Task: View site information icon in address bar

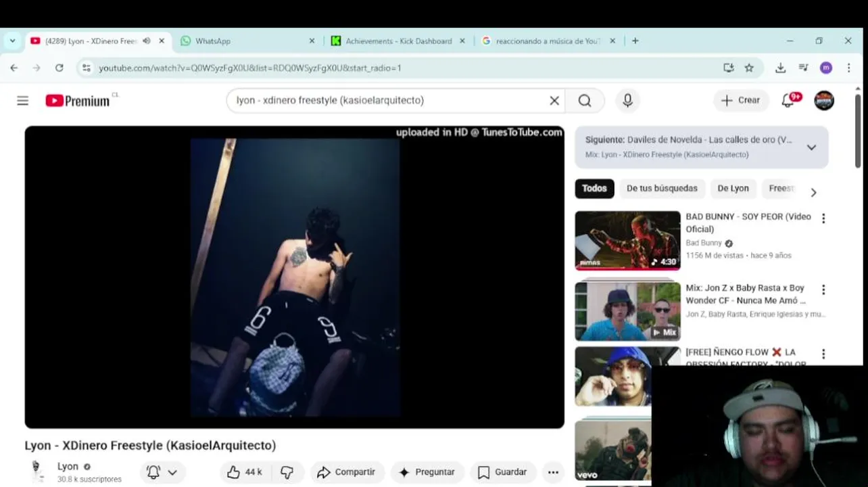Action: (x=86, y=68)
